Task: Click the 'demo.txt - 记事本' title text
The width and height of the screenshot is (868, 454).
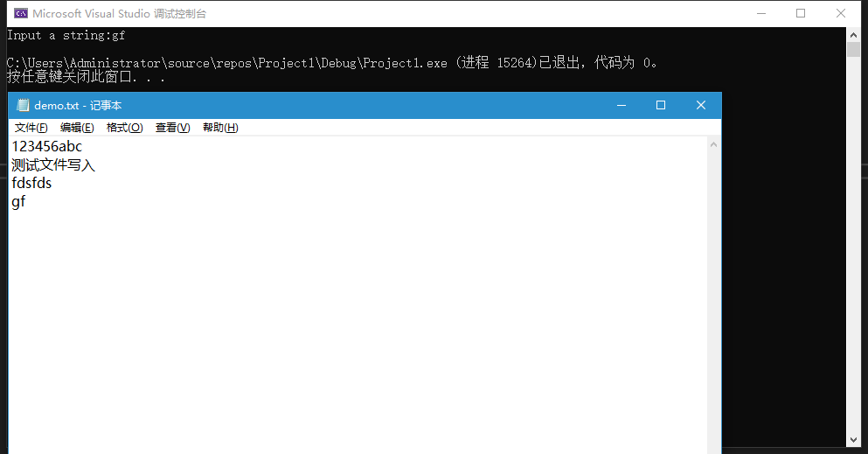Action: (x=78, y=105)
